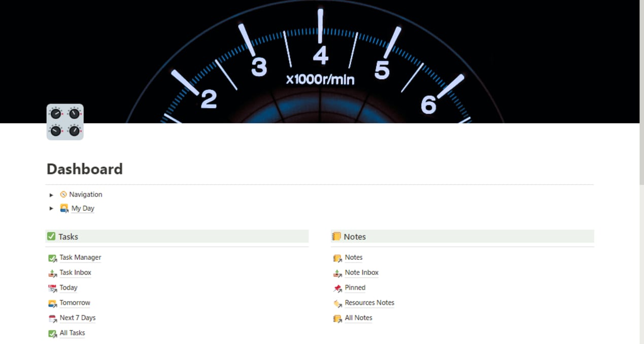Click the yellow notebook Notes header icon
Screen dimensions: 644x344
(x=336, y=236)
